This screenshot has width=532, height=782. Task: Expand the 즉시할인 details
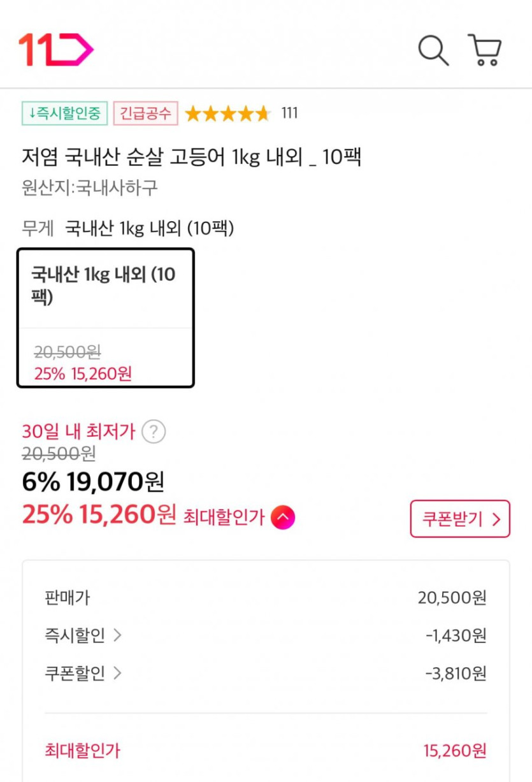pyautogui.click(x=83, y=635)
